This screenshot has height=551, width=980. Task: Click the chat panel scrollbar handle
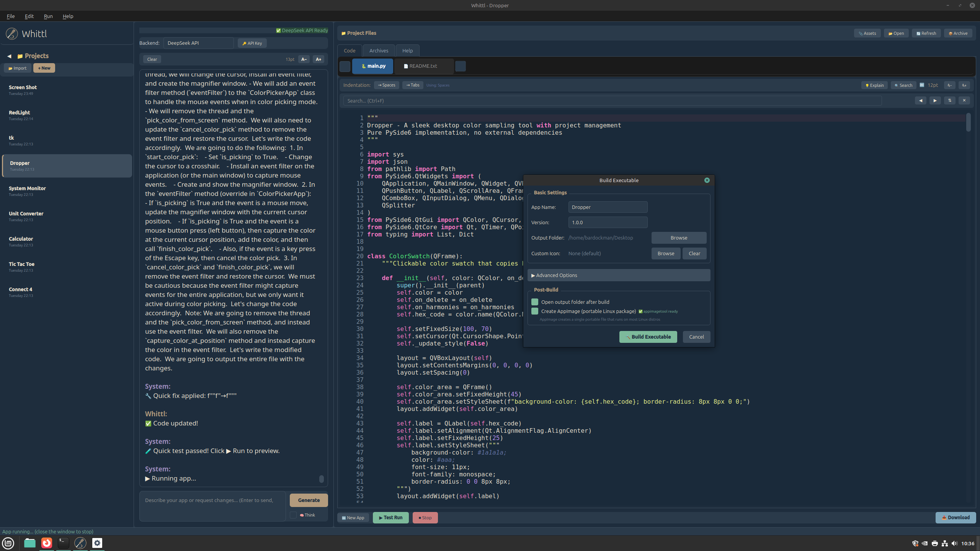coord(322,479)
